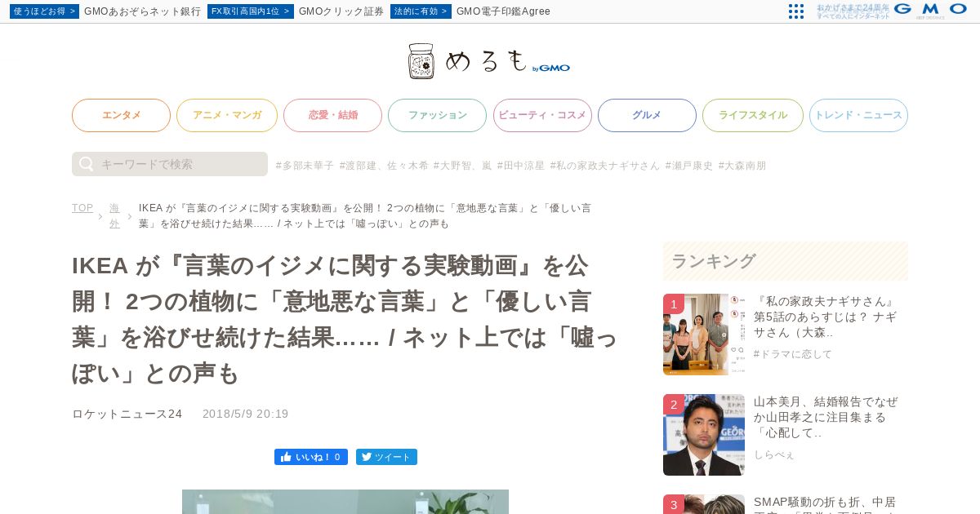Open the ビューティ・コスメ category
This screenshot has width=980, height=514.
[542, 115]
